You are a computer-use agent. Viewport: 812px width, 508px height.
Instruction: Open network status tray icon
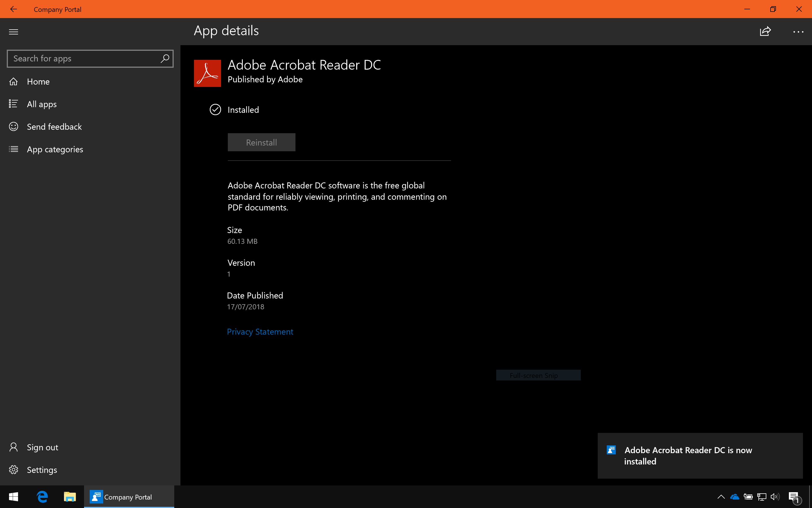pos(762,497)
